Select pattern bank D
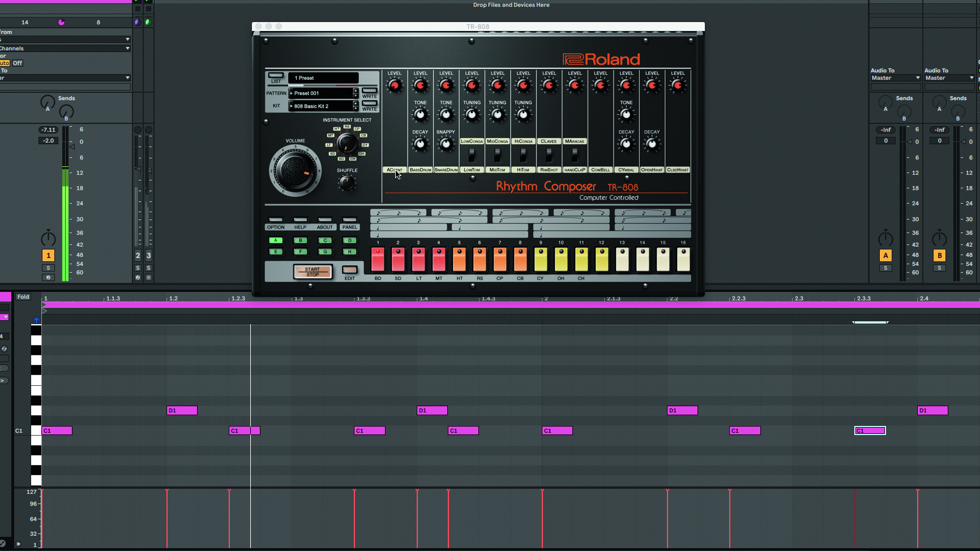 [350, 240]
